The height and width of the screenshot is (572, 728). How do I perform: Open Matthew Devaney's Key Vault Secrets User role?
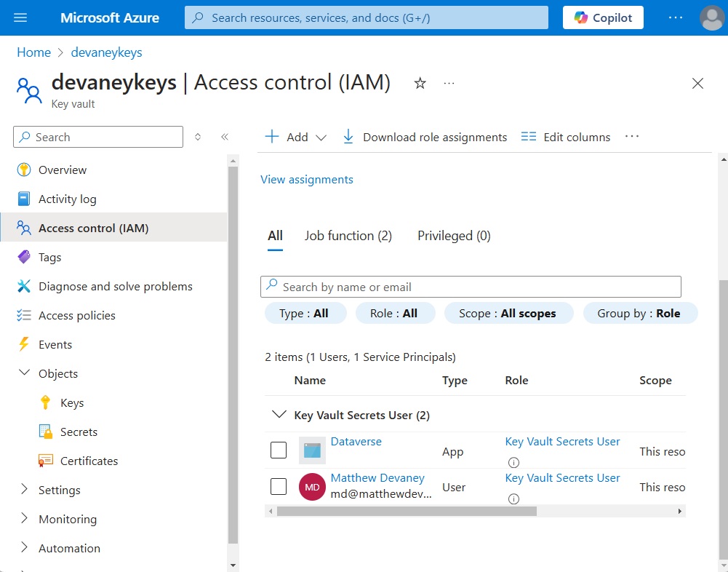click(x=562, y=477)
